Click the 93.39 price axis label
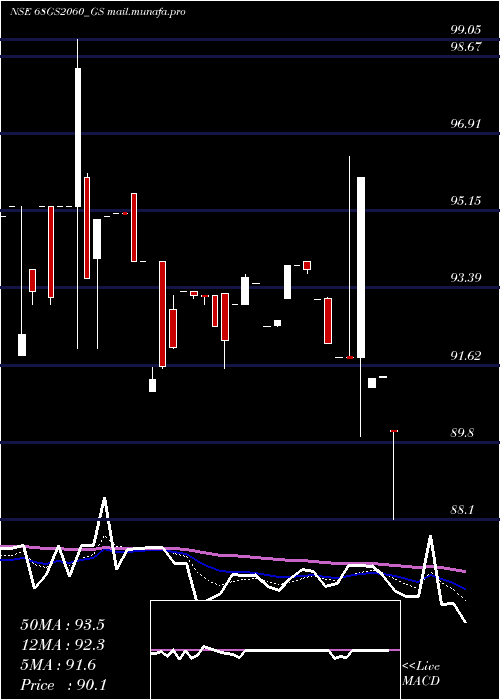 pyautogui.click(x=466, y=278)
